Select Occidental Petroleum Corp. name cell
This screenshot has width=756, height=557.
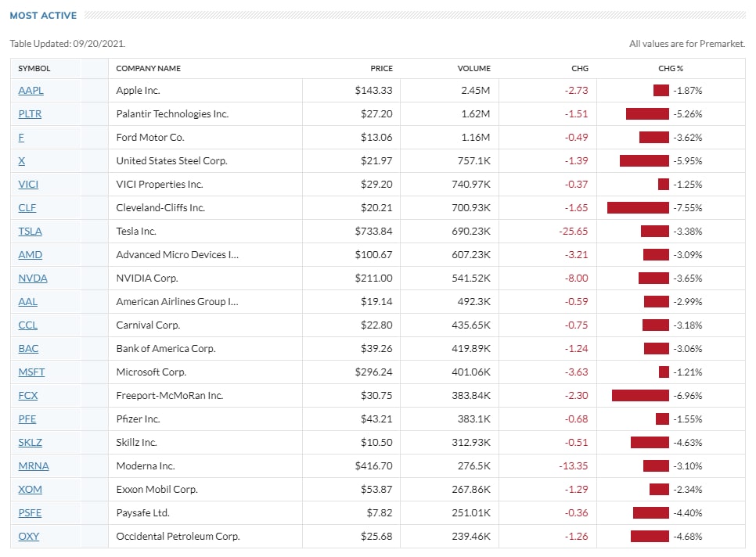(x=178, y=537)
